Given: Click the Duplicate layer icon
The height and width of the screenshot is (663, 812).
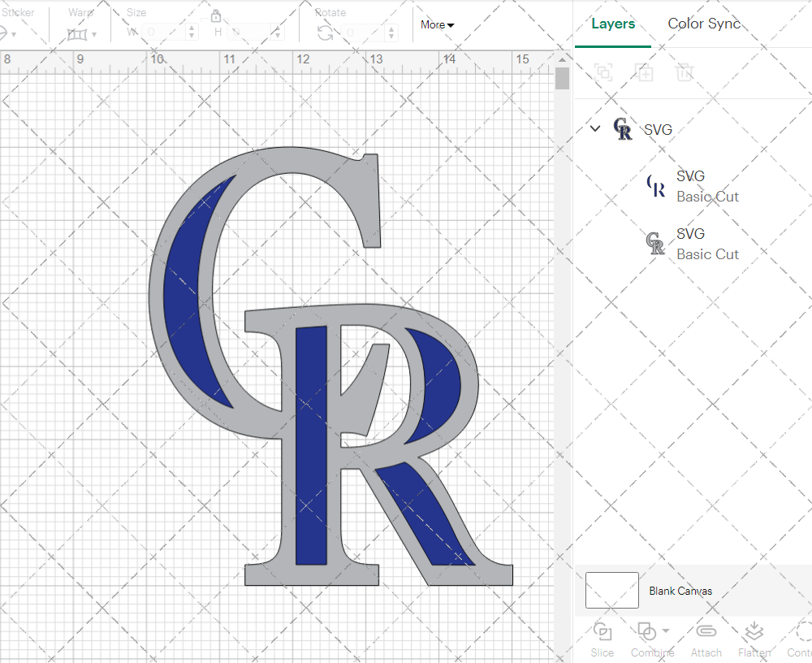Looking at the screenshot, I should point(644,72).
